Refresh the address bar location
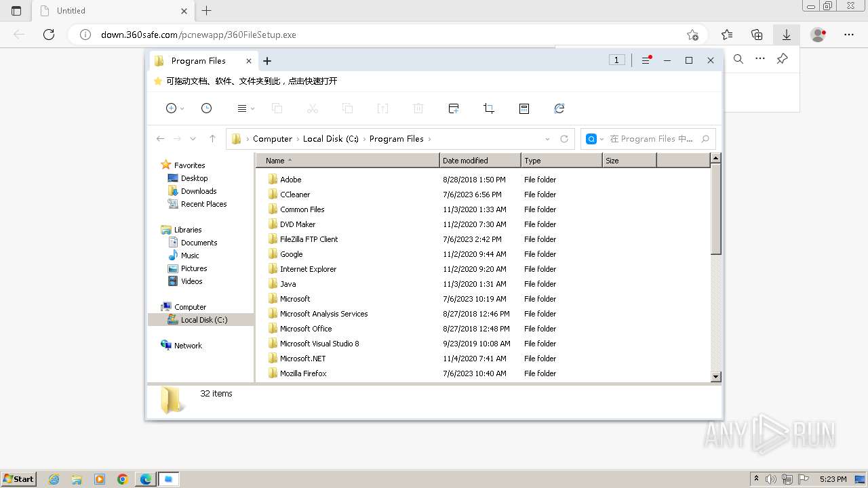The height and width of the screenshot is (488, 868). point(564,139)
